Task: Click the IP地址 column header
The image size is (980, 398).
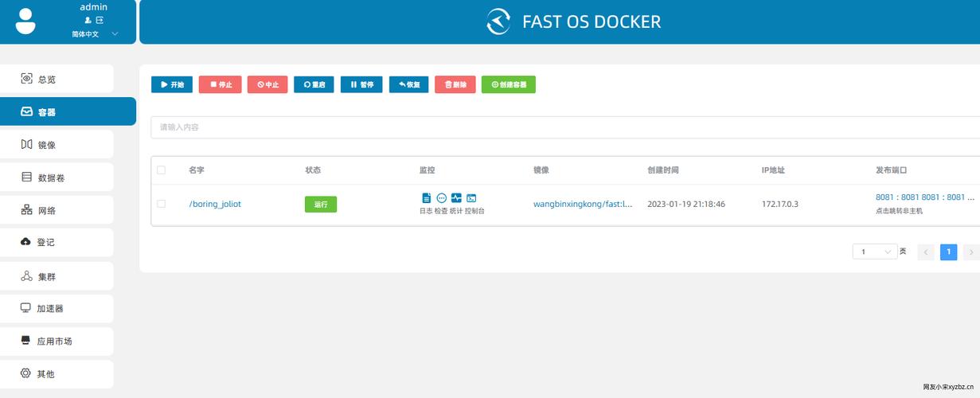Action: pyautogui.click(x=773, y=170)
